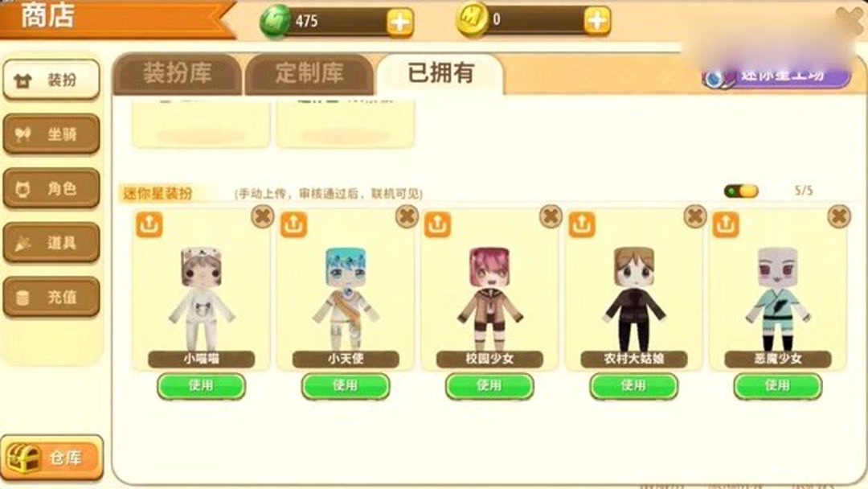Open the 道具 category in sidebar

coord(51,243)
